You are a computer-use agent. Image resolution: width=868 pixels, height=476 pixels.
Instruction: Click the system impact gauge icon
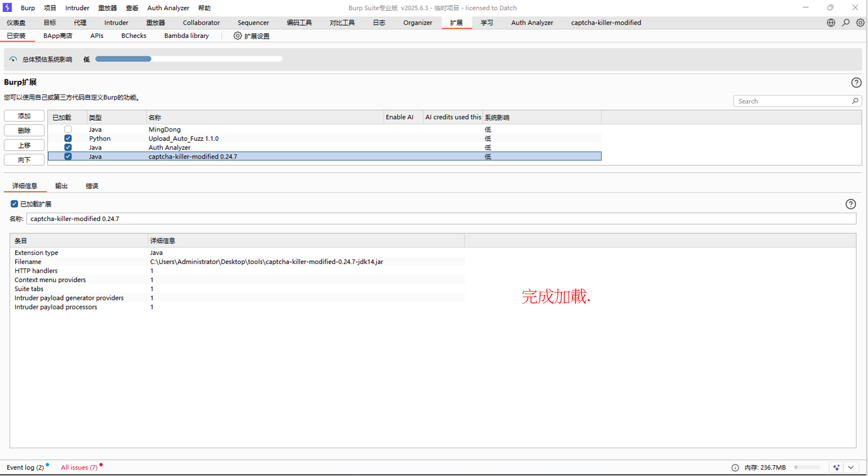[13, 59]
